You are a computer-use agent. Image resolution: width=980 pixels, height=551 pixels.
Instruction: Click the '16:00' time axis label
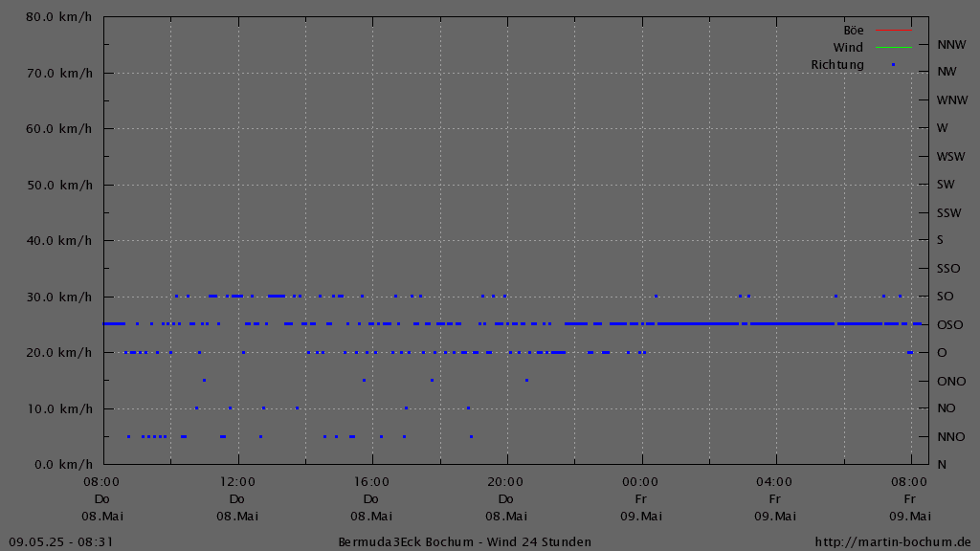[x=371, y=482]
